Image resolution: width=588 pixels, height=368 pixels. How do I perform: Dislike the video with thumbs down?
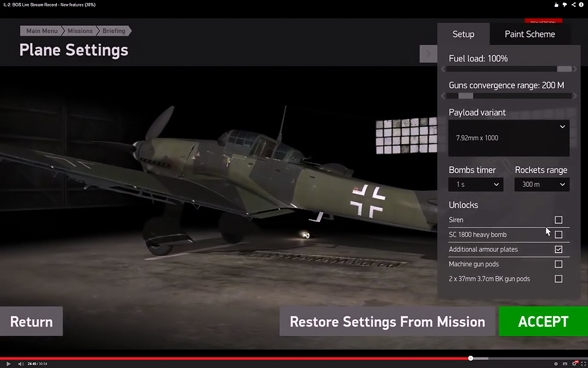(x=565, y=5)
